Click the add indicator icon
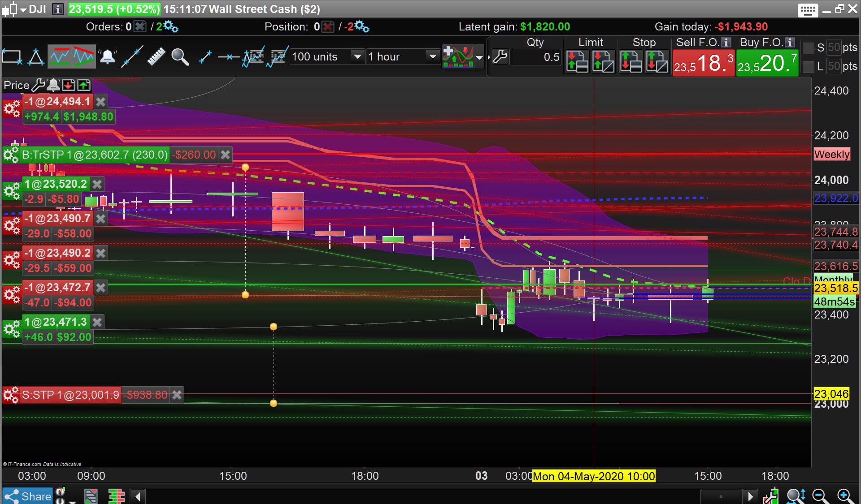The width and height of the screenshot is (861, 504). point(458,57)
